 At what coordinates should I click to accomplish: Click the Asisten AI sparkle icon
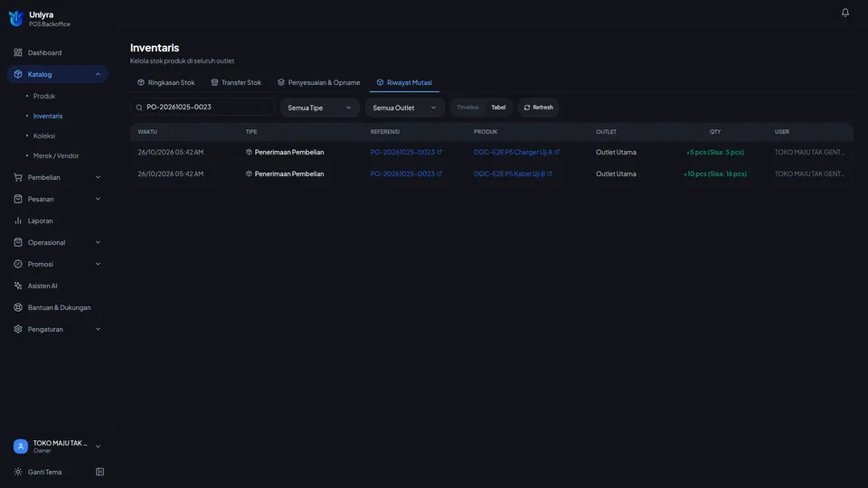[18, 286]
